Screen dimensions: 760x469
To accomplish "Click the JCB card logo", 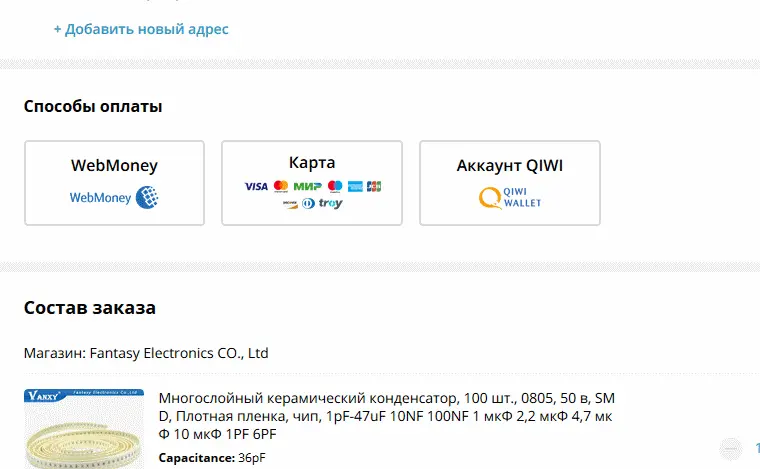I will click(x=374, y=187).
